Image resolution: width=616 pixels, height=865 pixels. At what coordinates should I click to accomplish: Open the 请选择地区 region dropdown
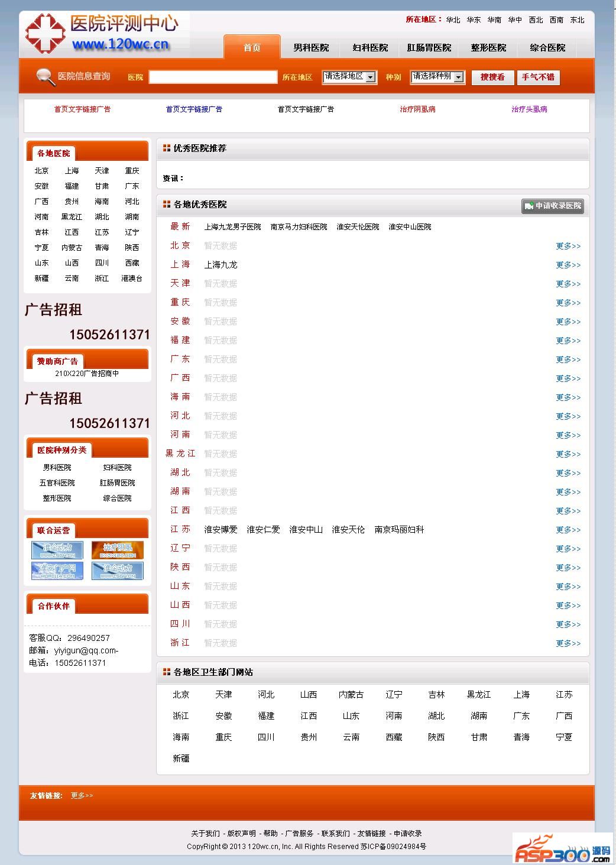pyautogui.click(x=350, y=77)
